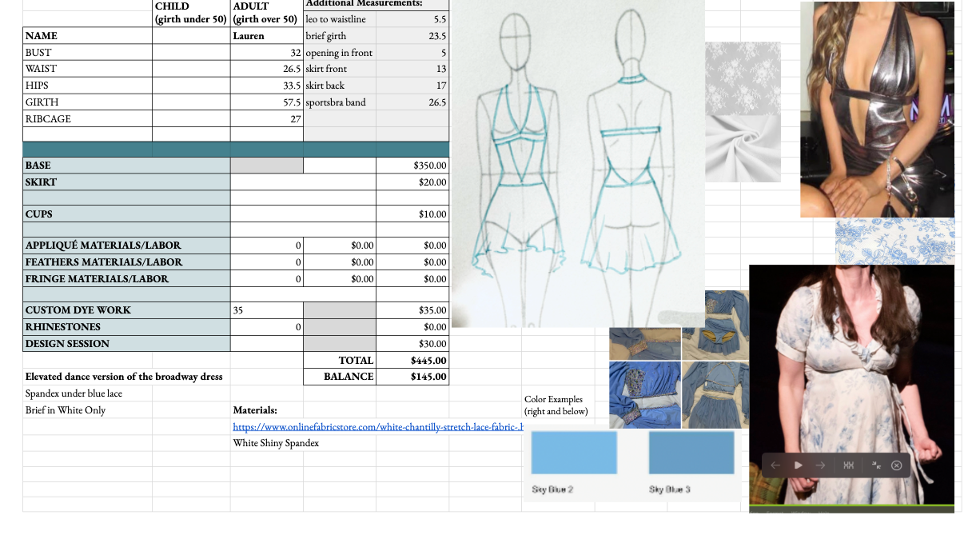
Task: Select the Sky Blue 3 color swatch
Action: (x=691, y=453)
